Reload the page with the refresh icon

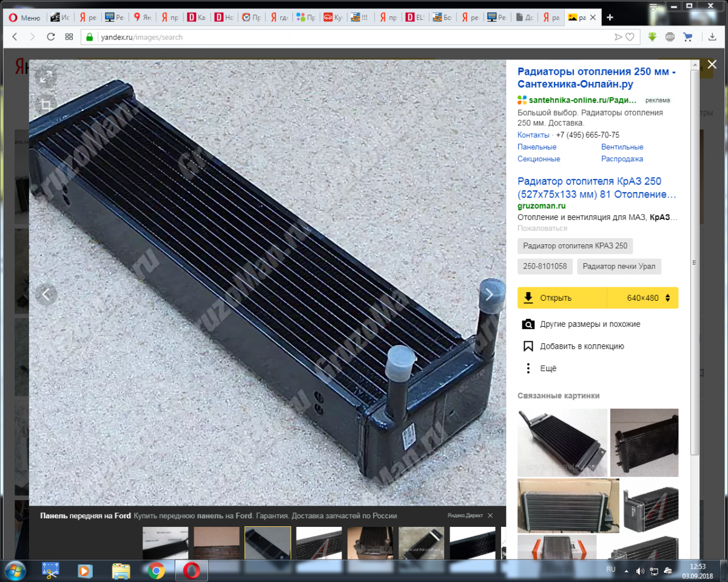click(51, 37)
